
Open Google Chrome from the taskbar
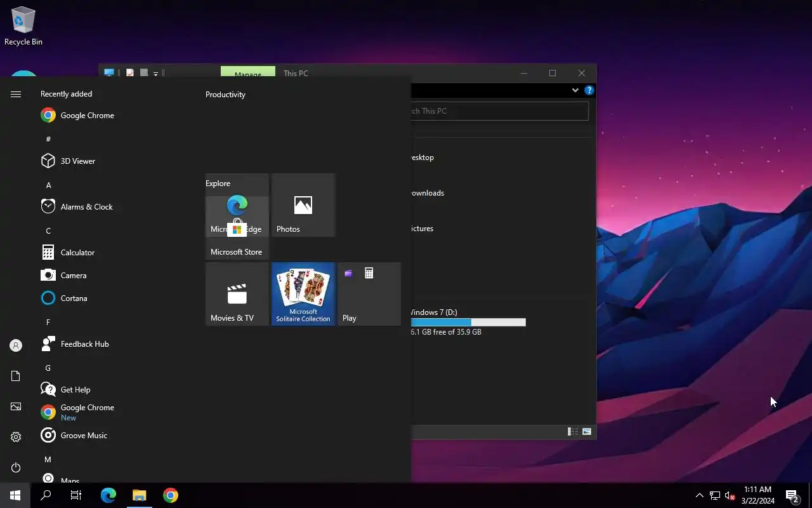click(170, 495)
